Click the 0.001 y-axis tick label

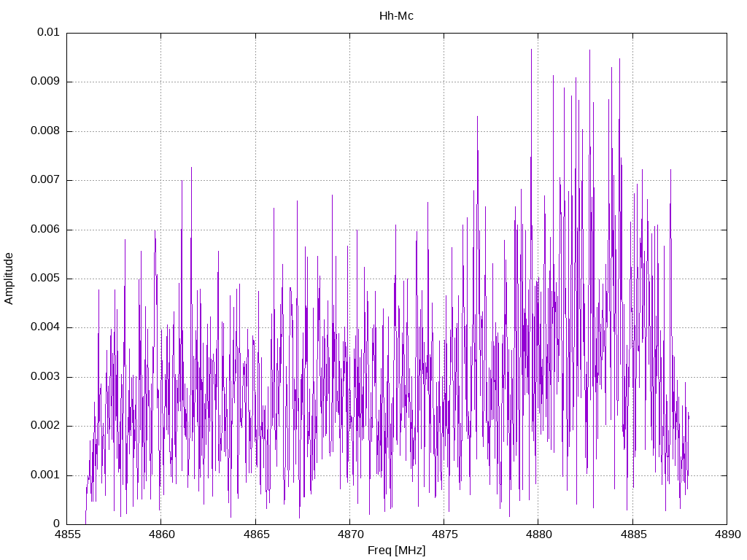pos(44,475)
